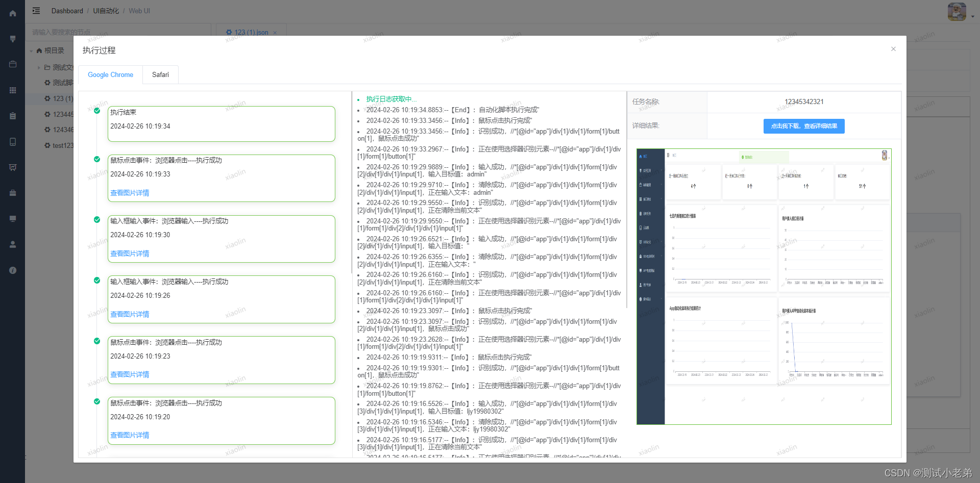Open the clipboard/task icon in sidebar

tap(13, 116)
